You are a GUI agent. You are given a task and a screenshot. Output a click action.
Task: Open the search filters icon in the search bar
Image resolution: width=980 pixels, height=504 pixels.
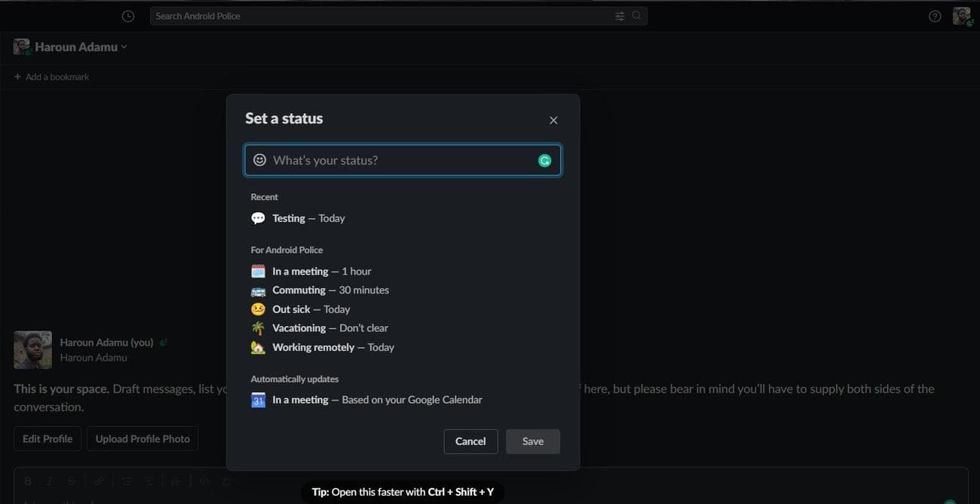620,15
